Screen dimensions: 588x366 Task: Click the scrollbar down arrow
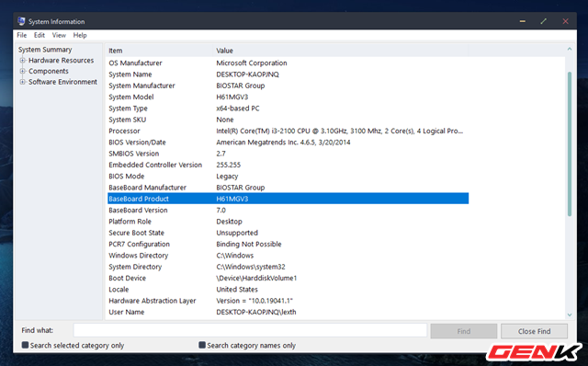click(570, 315)
